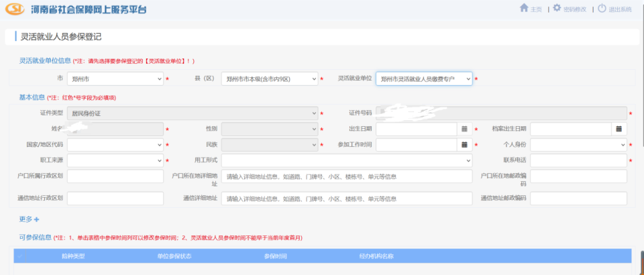Open the 职工来源 dropdown
644x275 pixels.
pos(115,160)
